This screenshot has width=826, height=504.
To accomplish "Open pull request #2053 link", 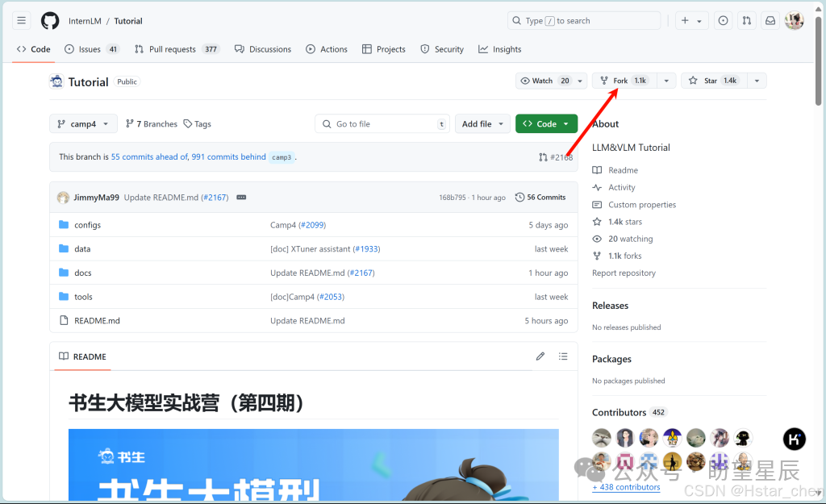I will click(x=330, y=297).
